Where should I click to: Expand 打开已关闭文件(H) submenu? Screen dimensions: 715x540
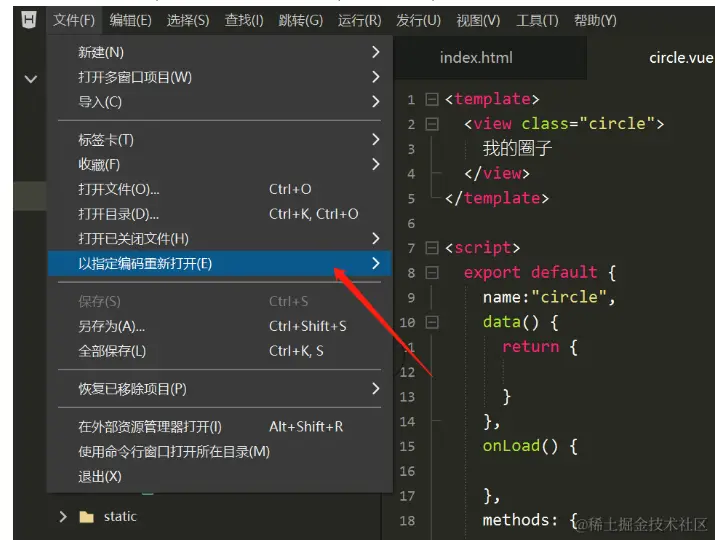[220, 238]
